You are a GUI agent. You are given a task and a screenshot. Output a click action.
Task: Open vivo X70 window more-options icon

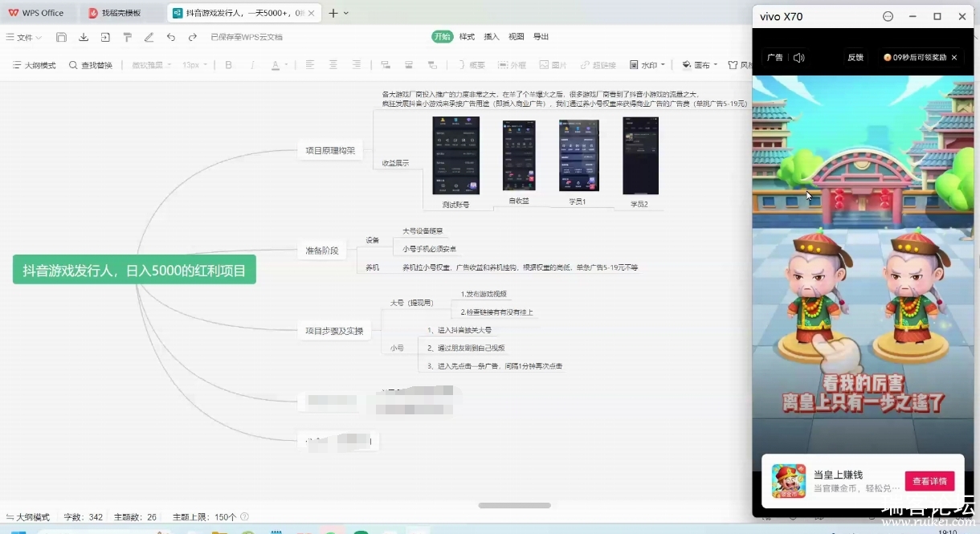point(888,16)
